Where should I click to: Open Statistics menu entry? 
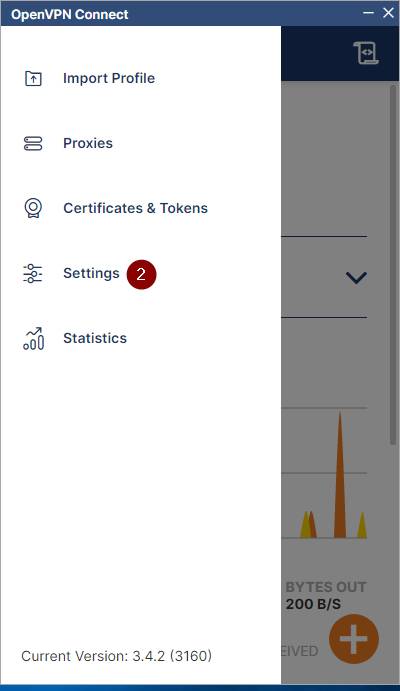point(95,338)
